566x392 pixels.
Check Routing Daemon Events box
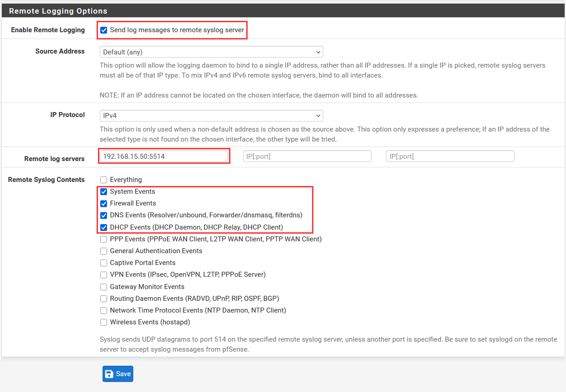104,299
